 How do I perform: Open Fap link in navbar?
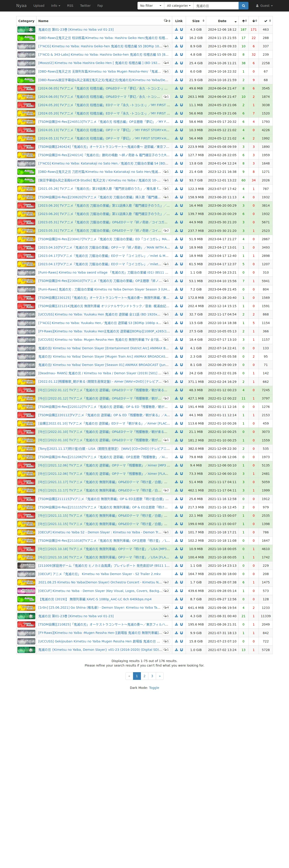coord(100,6)
